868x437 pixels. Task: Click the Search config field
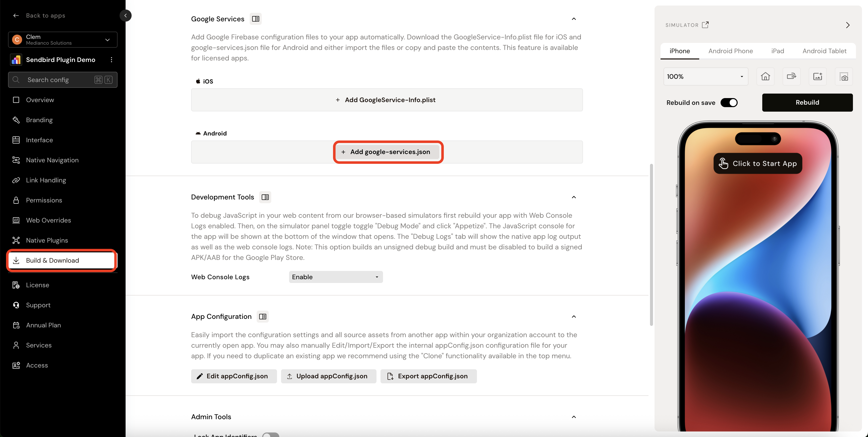click(57, 80)
